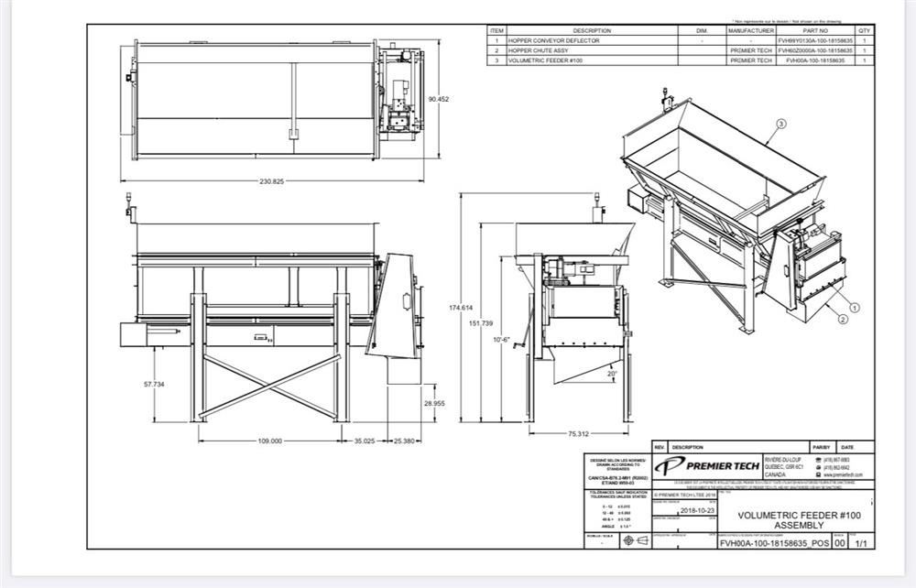Click the fax icon beside the second number
The height and width of the screenshot is (588, 916).
(x=818, y=467)
